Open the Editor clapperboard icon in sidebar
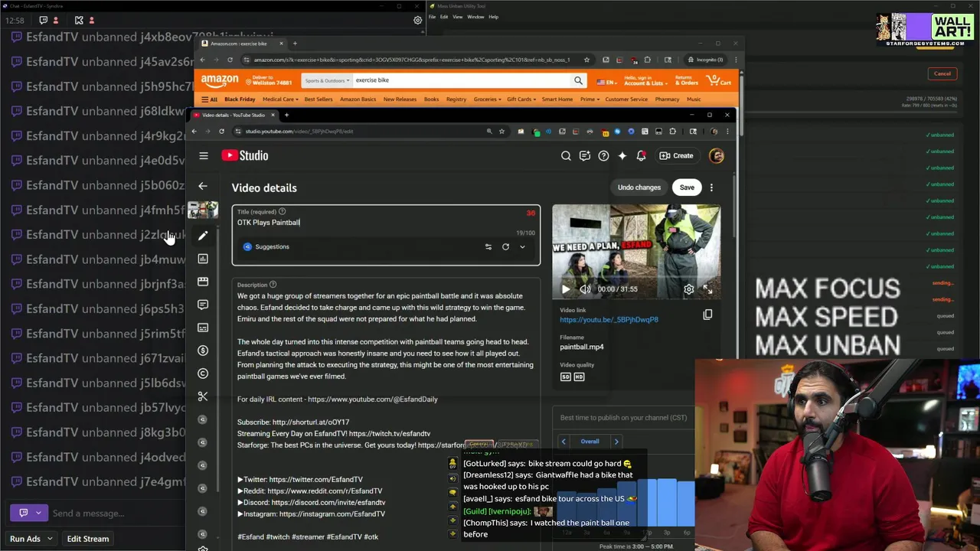 pos(203,282)
